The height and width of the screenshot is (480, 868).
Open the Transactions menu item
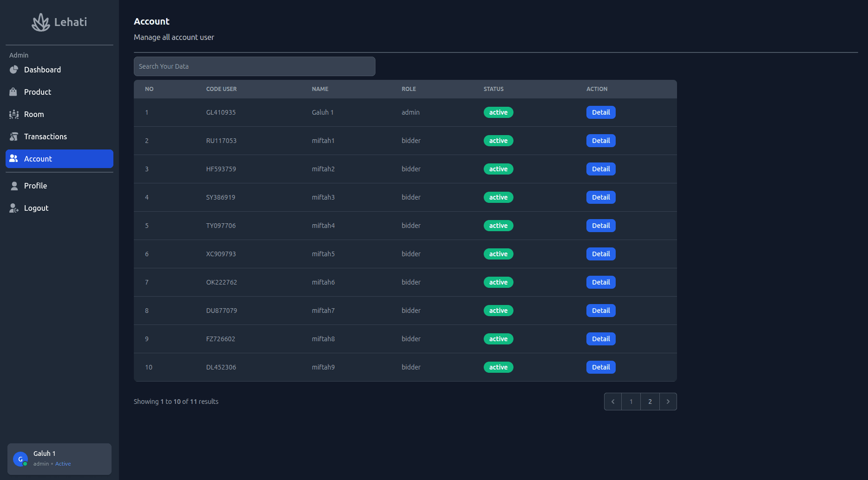45,136
